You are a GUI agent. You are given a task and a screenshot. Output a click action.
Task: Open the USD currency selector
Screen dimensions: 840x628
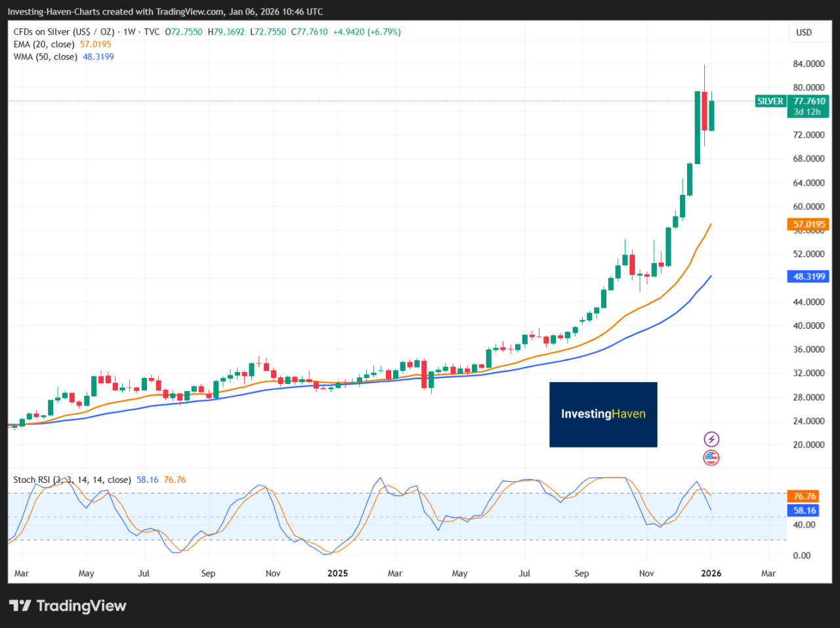coord(804,32)
